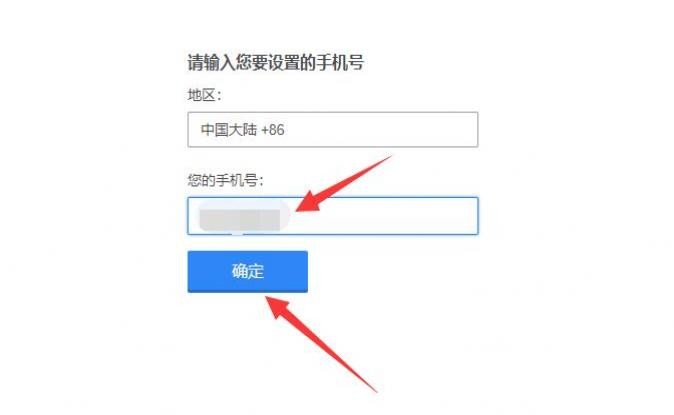Click the 地区: label
Screen dimensions: 674x415
click(204, 95)
